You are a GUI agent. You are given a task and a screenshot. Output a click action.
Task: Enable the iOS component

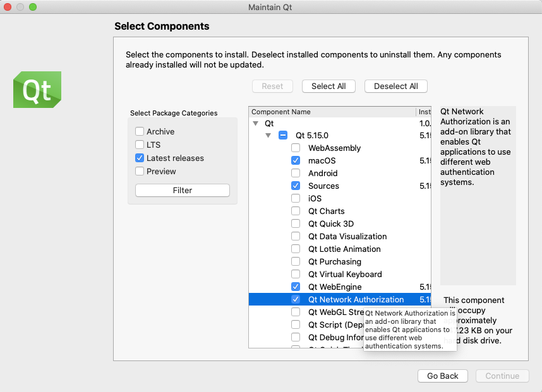click(296, 198)
